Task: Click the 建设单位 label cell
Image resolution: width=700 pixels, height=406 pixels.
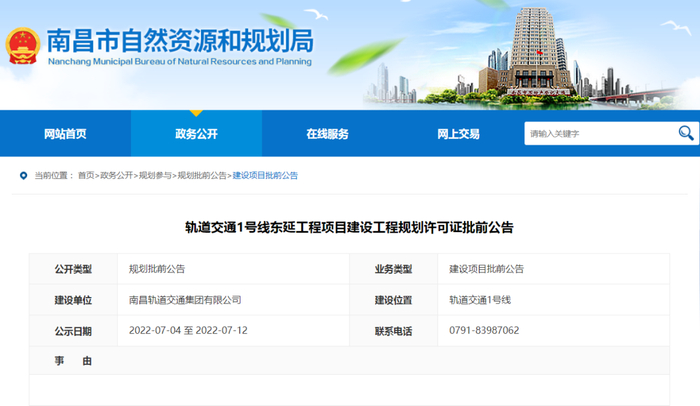Action: pos(73,300)
